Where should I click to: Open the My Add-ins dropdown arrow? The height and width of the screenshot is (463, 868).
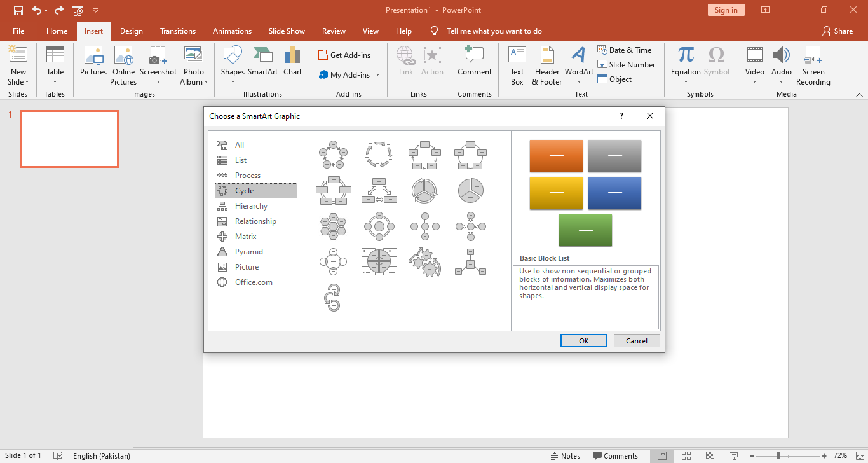coord(377,75)
